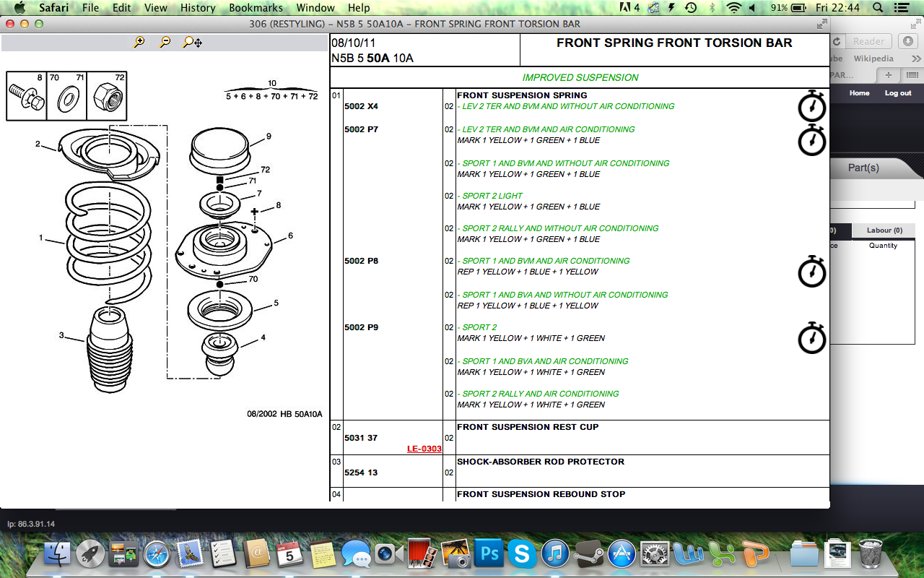Open stopwatch labour time for 5002 X4

pyautogui.click(x=812, y=105)
